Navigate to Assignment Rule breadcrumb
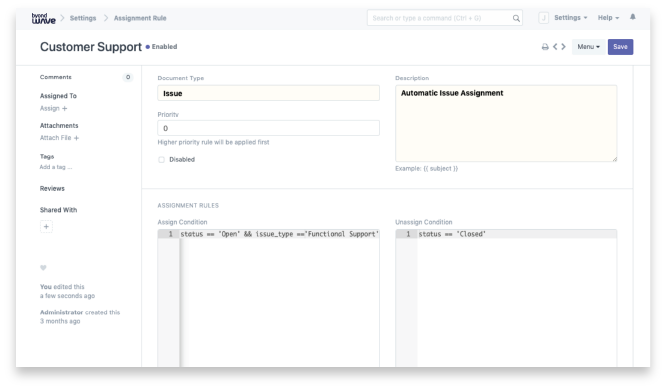Screen dimensions: 666x389 [x=140, y=18]
